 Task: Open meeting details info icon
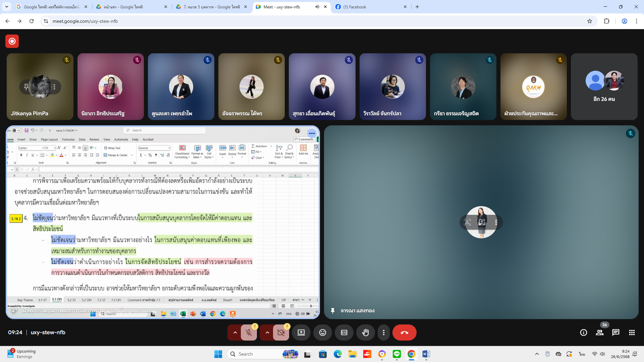[584, 333]
